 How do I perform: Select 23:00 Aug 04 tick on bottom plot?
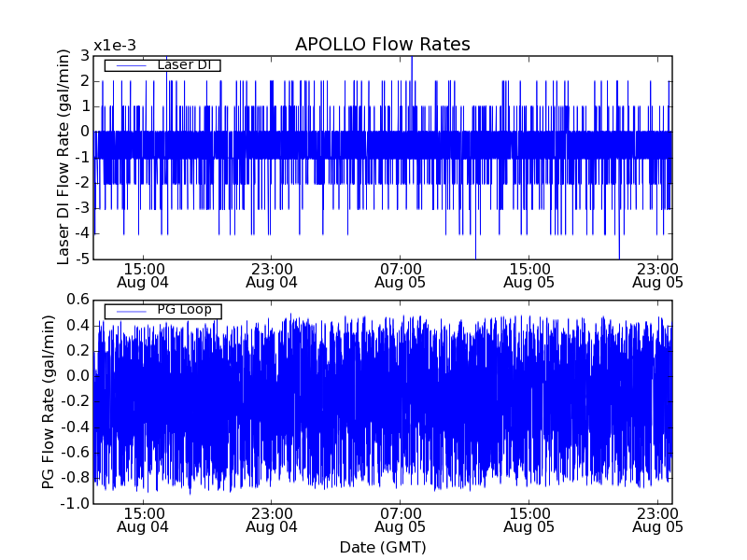click(272, 519)
